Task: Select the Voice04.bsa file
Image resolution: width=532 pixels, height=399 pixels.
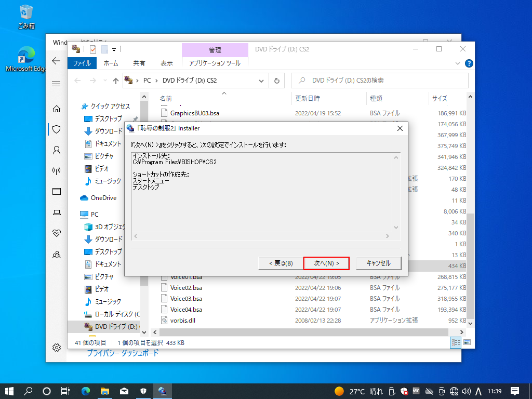Action: 186,310
